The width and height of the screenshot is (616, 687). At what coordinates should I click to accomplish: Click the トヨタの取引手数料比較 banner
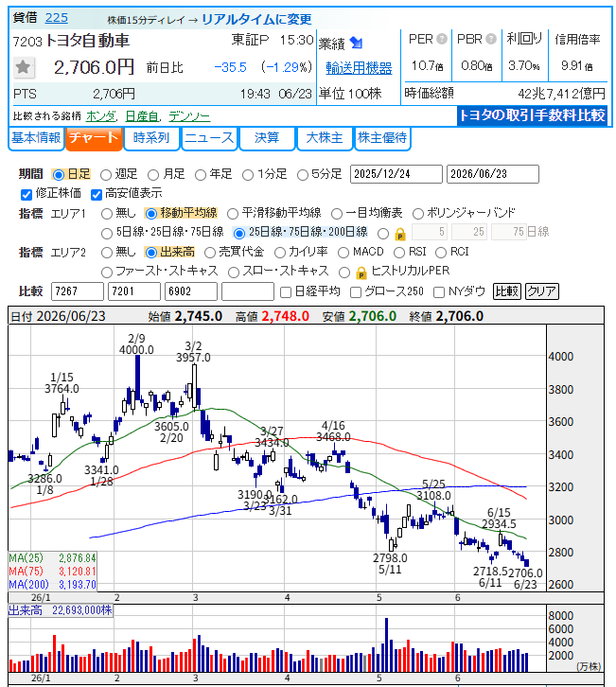(533, 115)
